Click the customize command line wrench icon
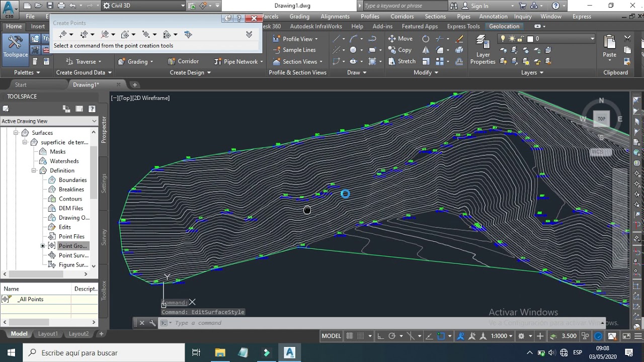This screenshot has height=362, width=644. 152,323
